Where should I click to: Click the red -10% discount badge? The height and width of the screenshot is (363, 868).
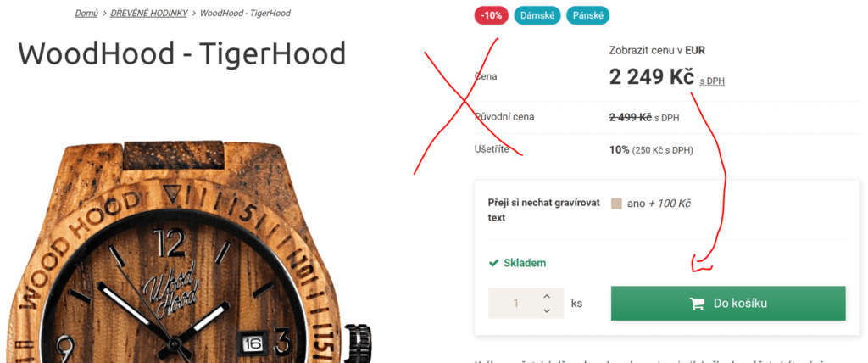click(492, 15)
